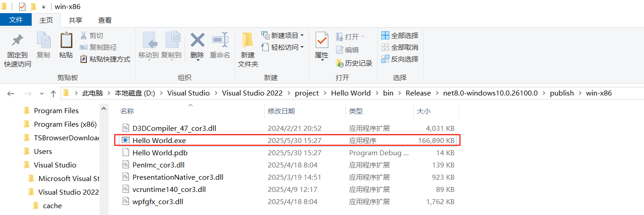Click the 166,890 KB size value
Image resolution: width=644 pixels, height=215 pixels.
point(436,140)
